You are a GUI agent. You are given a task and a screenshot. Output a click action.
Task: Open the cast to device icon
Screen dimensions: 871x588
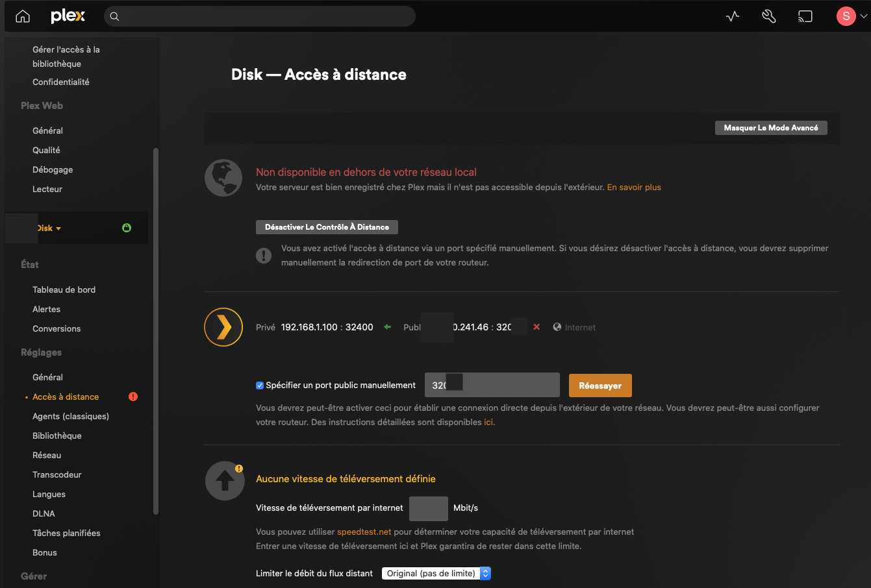click(805, 16)
